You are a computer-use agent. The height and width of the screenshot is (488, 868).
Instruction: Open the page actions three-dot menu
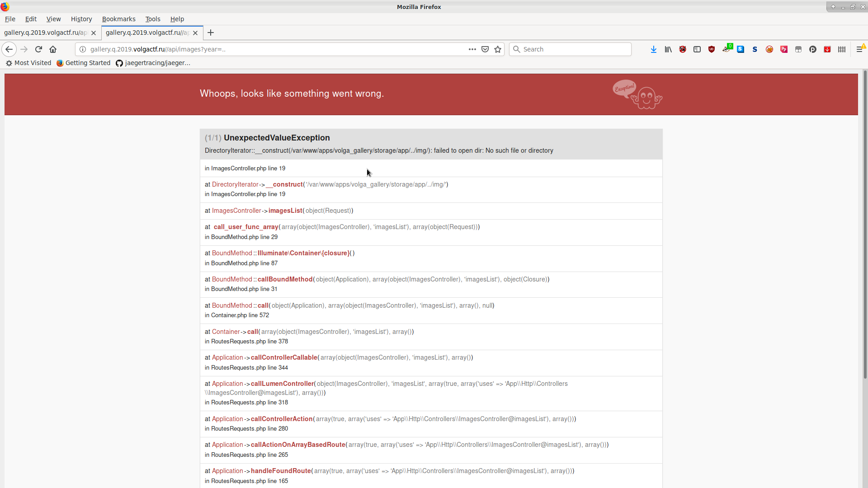pyautogui.click(x=472, y=49)
